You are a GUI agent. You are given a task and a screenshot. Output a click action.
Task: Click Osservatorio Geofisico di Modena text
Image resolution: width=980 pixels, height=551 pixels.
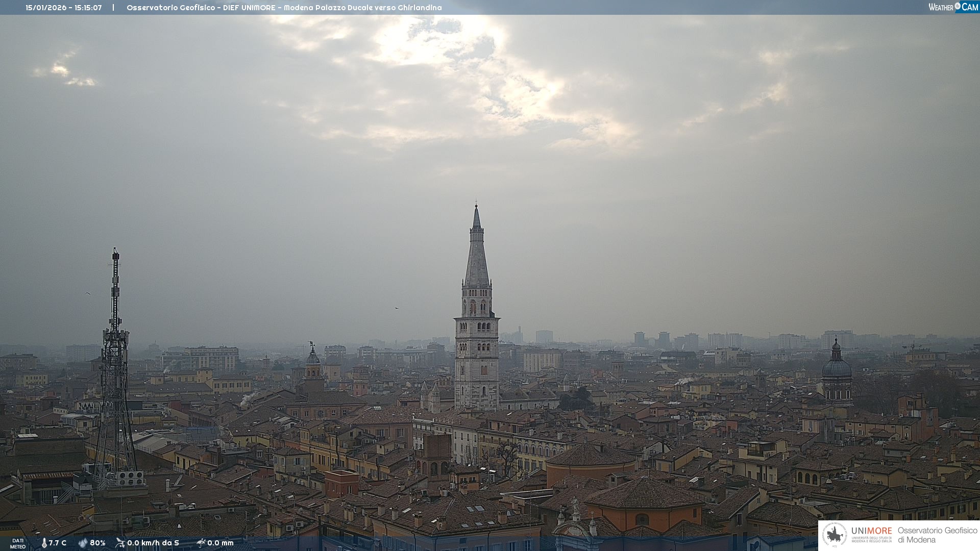coord(937,535)
